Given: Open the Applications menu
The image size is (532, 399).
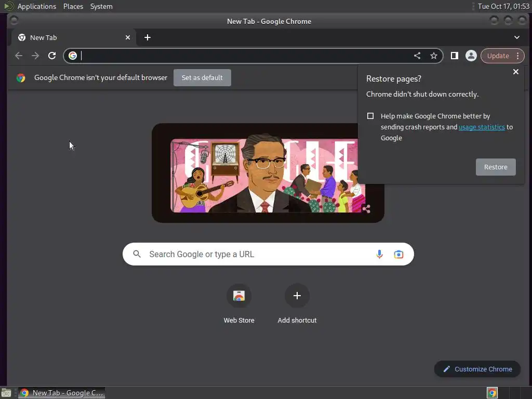Looking at the screenshot, I should 37,6.
